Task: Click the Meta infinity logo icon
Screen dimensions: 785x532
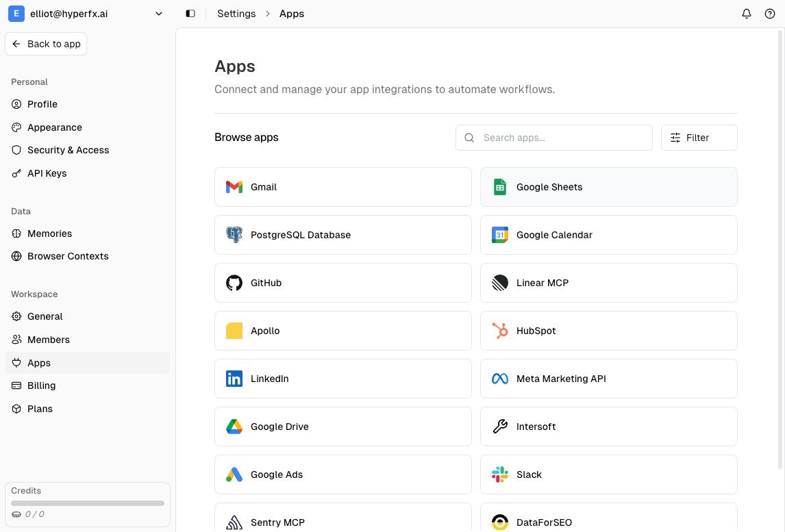Action: pos(499,379)
